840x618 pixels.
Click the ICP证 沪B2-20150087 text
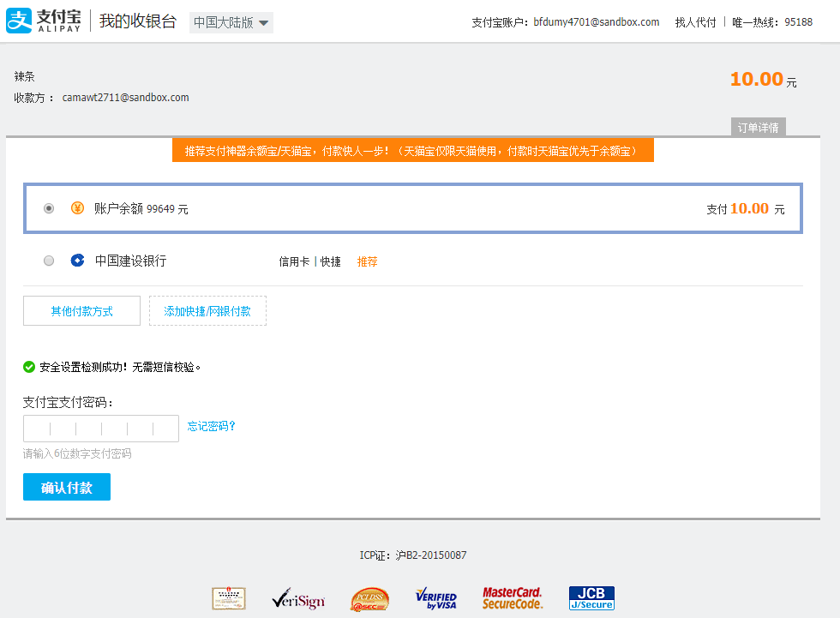pos(412,555)
